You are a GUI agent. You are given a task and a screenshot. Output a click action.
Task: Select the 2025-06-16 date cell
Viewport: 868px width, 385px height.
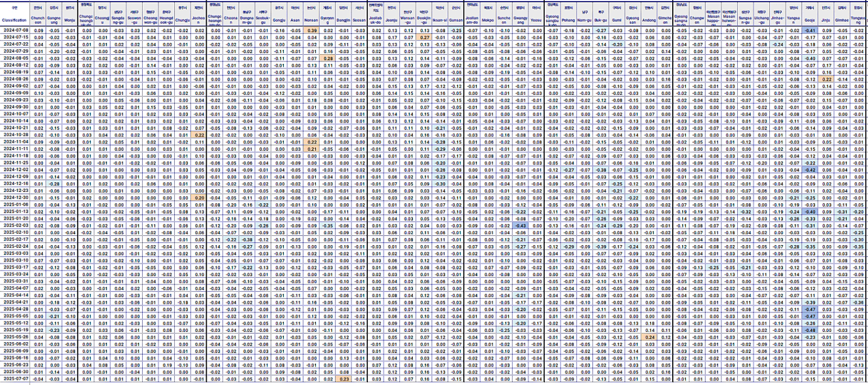14,358
